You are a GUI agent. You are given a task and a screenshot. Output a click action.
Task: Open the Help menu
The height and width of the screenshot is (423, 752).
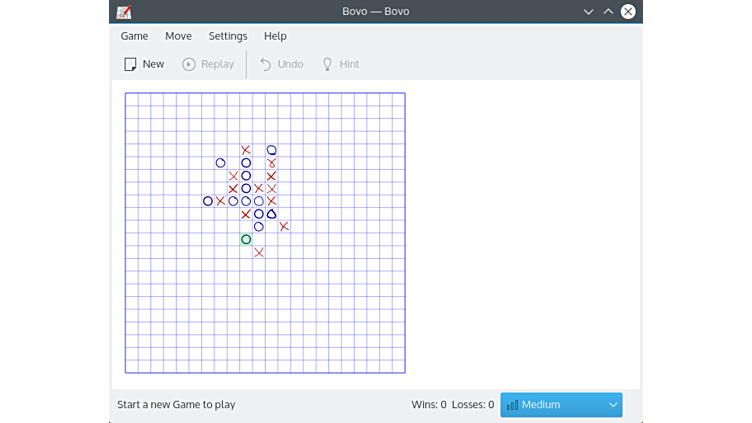[x=275, y=36]
